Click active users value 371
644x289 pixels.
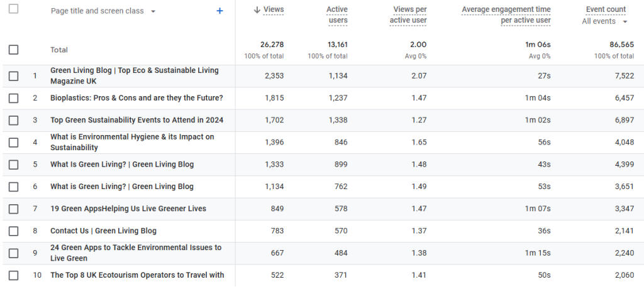pos(341,275)
